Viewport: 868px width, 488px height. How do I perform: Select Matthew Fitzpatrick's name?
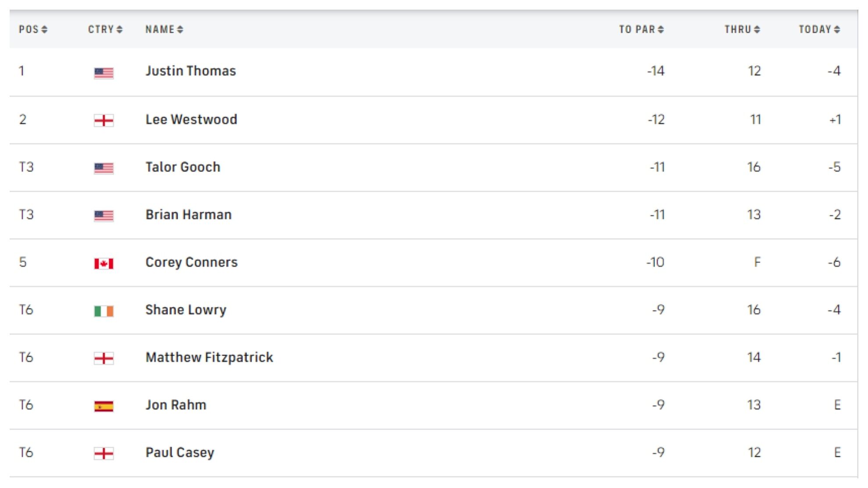pyautogui.click(x=209, y=357)
